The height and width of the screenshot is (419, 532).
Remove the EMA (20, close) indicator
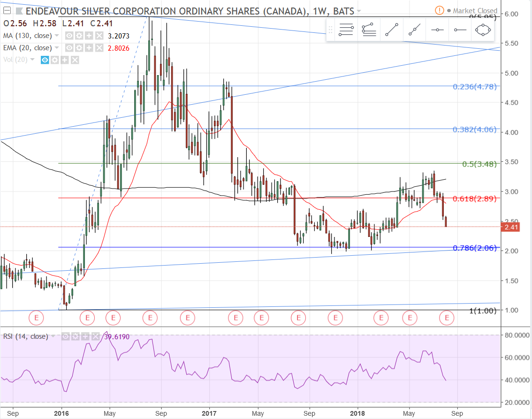(99, 48)
